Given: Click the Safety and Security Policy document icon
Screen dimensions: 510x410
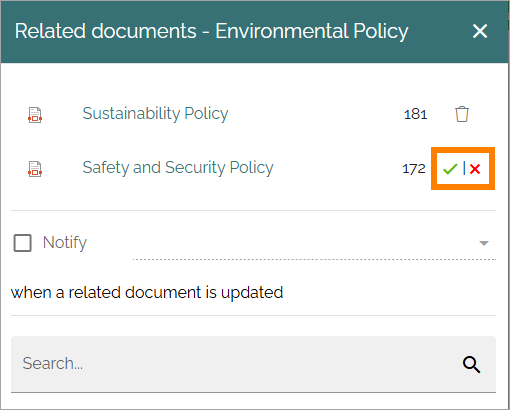Looking at the screenshot, I should pyautogui.click(x=35, y=169).
